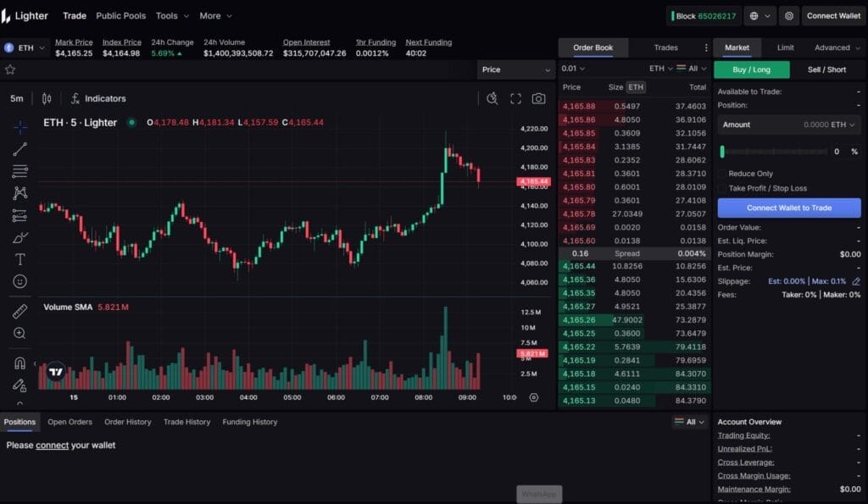Click the Connect Wallet to Trade button
868x504 pixels.
pyautogui.click(x=788, y=208)
